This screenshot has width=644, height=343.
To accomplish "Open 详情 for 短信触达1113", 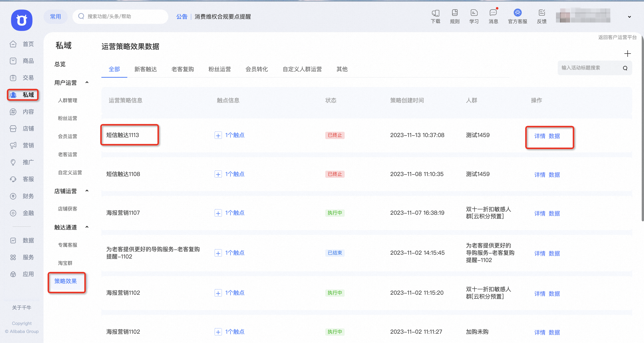I will [540, 136].
